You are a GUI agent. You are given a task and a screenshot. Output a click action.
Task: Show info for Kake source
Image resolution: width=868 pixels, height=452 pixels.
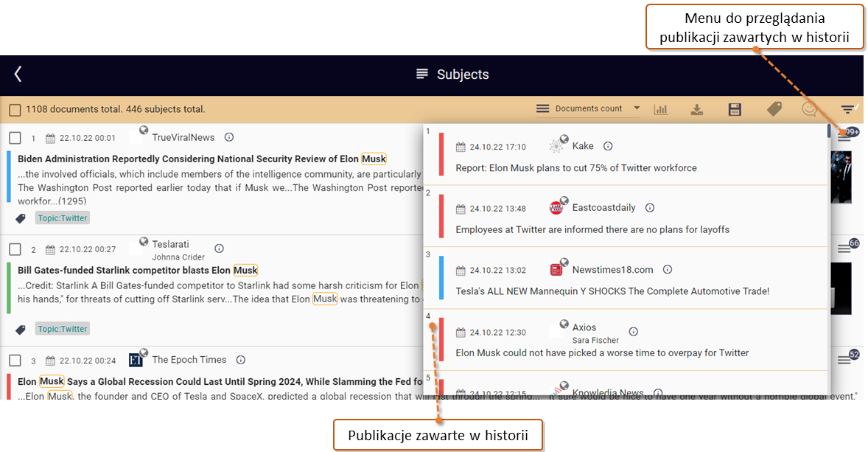point(608,146)
